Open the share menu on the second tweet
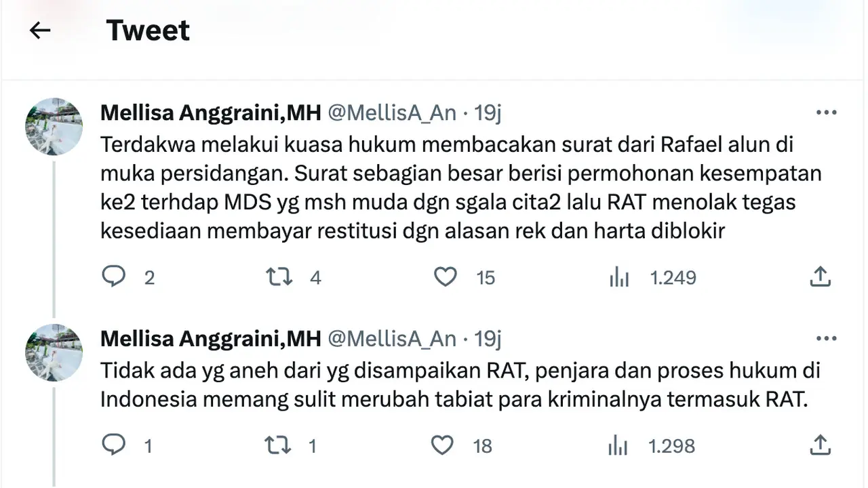 821,445
